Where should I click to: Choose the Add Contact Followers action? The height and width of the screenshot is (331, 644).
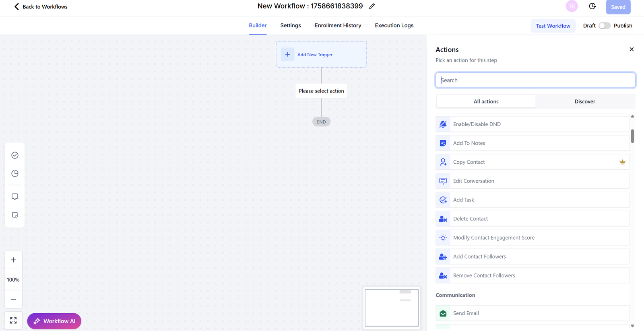533,257
